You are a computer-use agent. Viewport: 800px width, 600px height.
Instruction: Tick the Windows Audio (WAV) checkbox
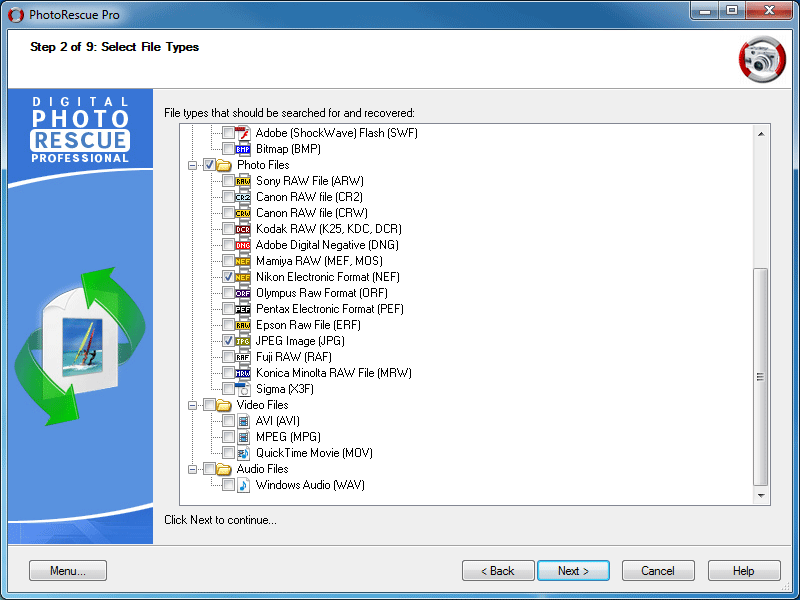[228, 485]
